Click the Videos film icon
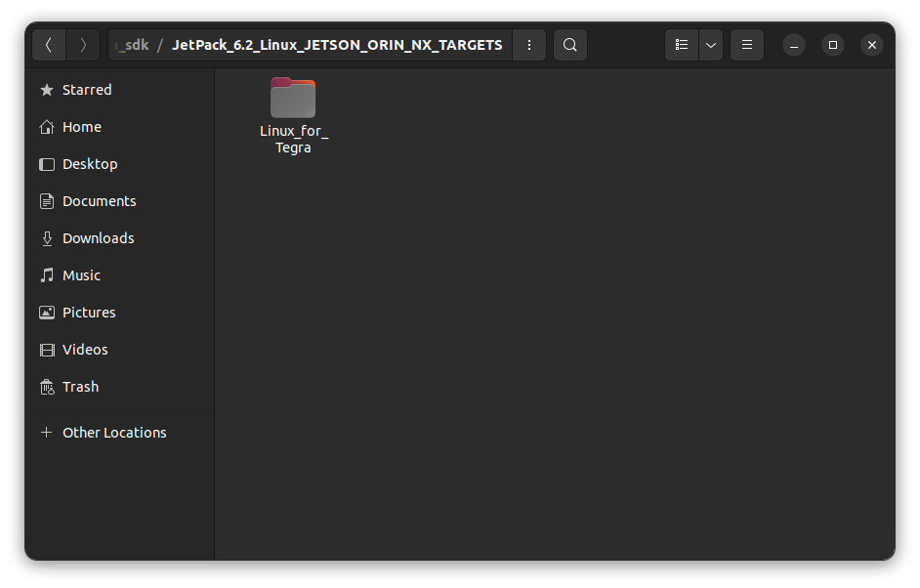This screenshot has width=920, height=588. [46, 350]
